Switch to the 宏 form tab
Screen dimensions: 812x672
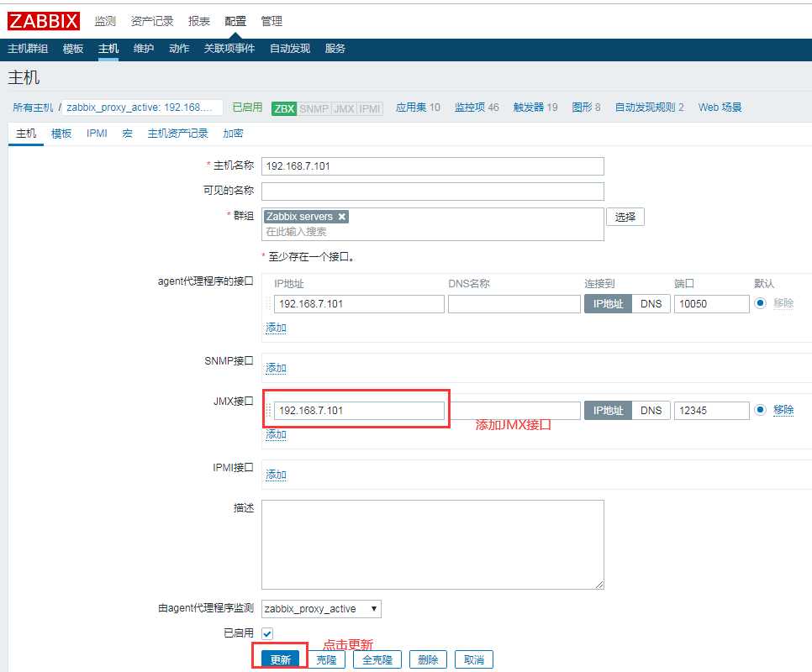pos(128,134)
